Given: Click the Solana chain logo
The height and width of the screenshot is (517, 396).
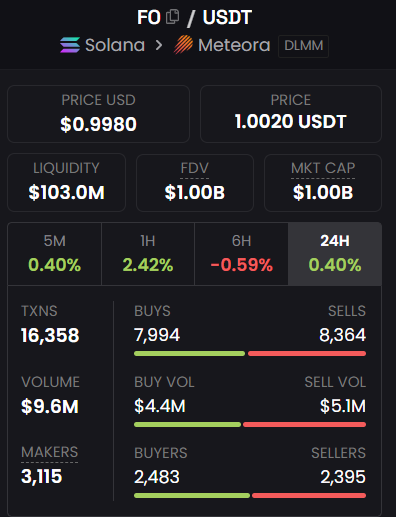Looking at the screenshot, I should click(x=70, y=45).
